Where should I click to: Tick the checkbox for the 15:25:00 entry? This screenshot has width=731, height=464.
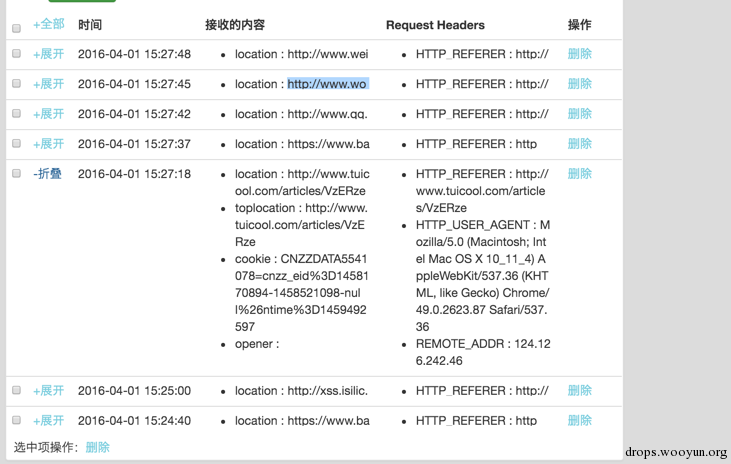pos(16,390)
